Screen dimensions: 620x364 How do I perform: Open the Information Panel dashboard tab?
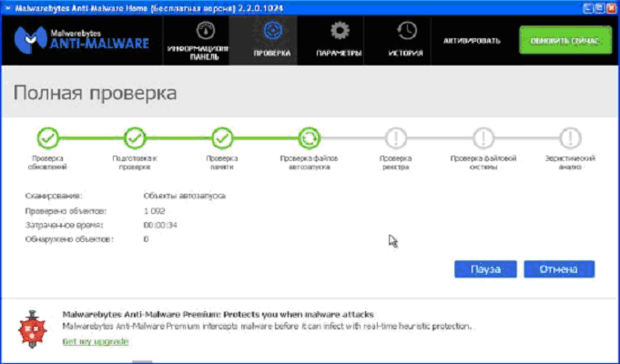[196, 40]
